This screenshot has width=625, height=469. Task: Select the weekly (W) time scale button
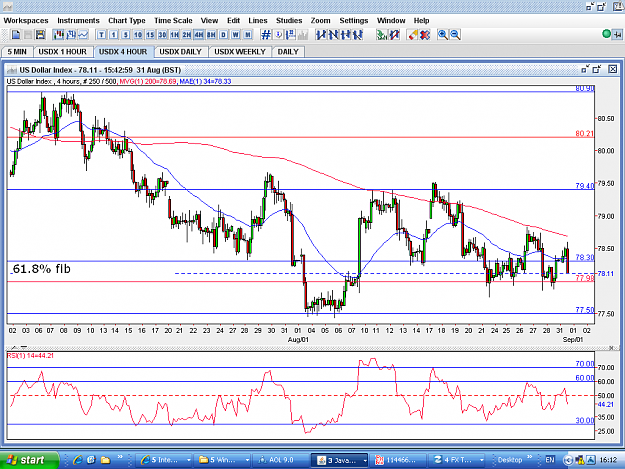[x=236, y=35]
